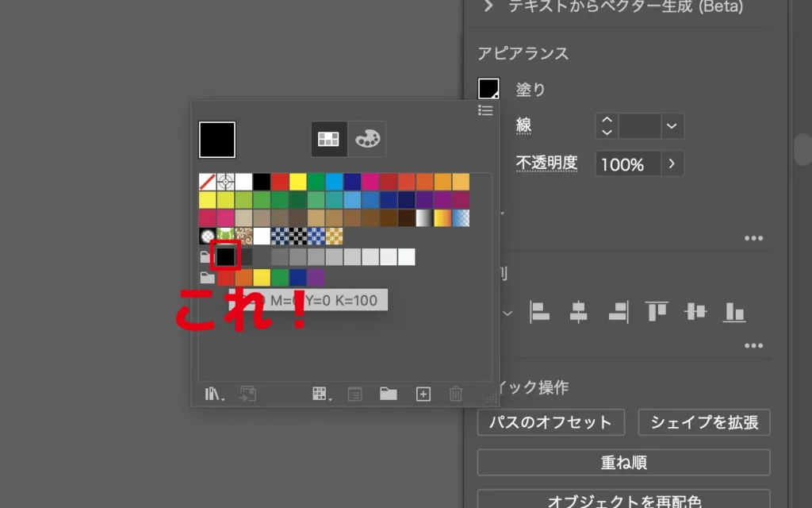Viewport: 812px width, 508px height.
Task: Click the vertical align center icon
Action: [695, 312]
